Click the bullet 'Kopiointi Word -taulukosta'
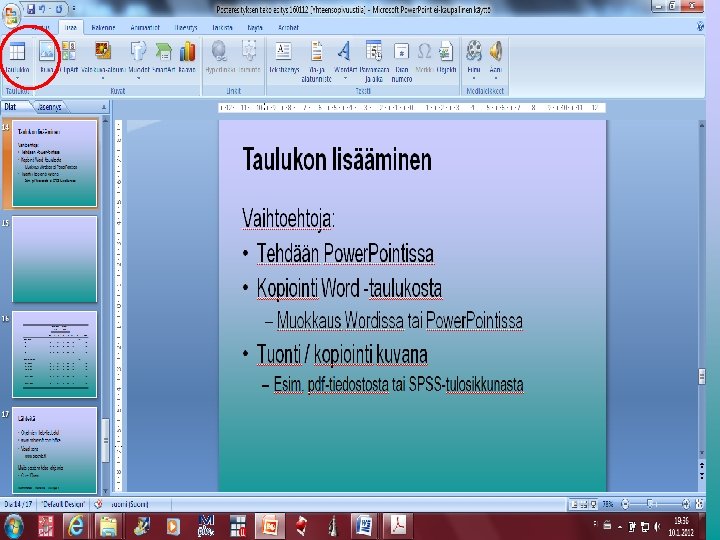This screenshot has width=720, height=540. tap(349, 288)
